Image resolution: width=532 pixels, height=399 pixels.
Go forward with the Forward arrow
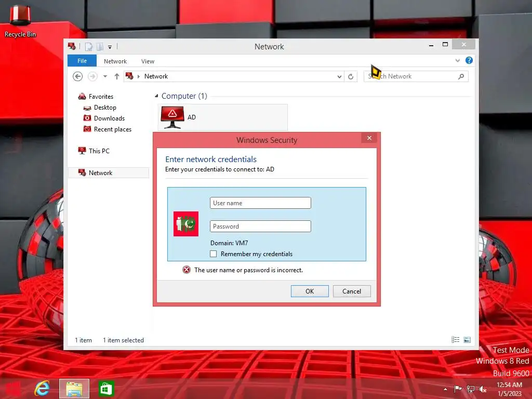click(x=92, y=76)
